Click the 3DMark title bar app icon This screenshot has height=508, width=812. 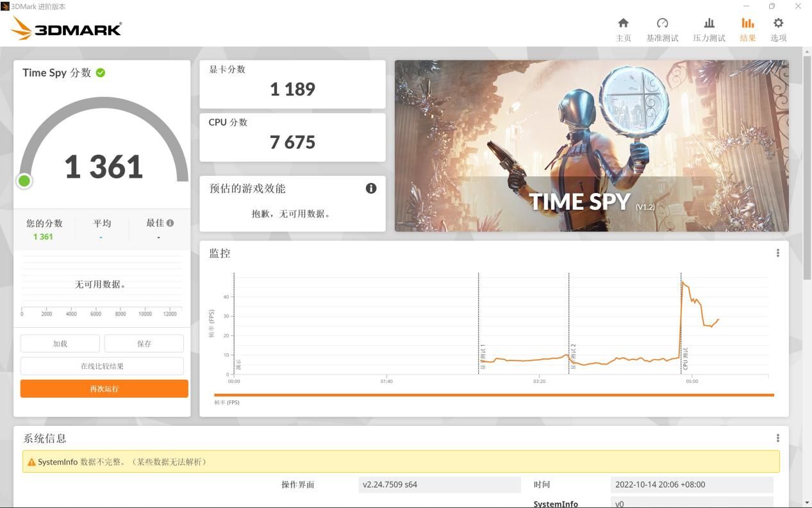5,6
